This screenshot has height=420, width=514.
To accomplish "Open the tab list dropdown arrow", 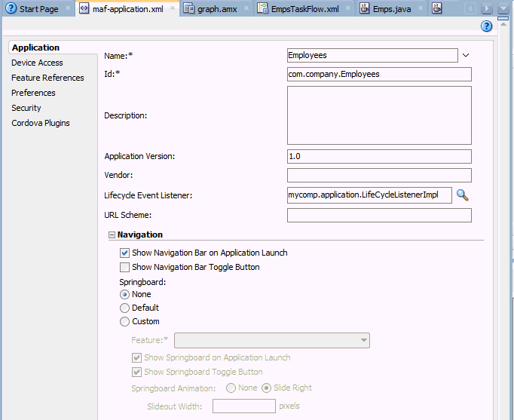I will point(503,8).
